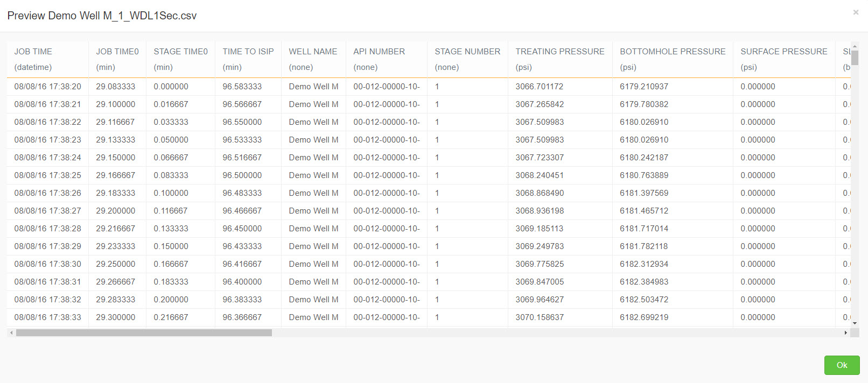Viewport: 868px width, 383px height.
Task: Click the horizontal scrollbar right arrow
Action: 845,333
